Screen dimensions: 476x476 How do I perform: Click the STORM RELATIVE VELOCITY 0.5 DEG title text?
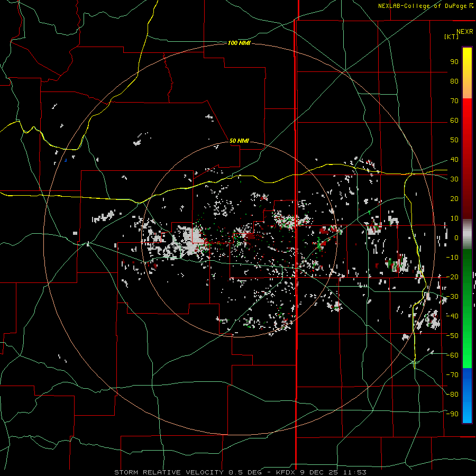point(187,472)
